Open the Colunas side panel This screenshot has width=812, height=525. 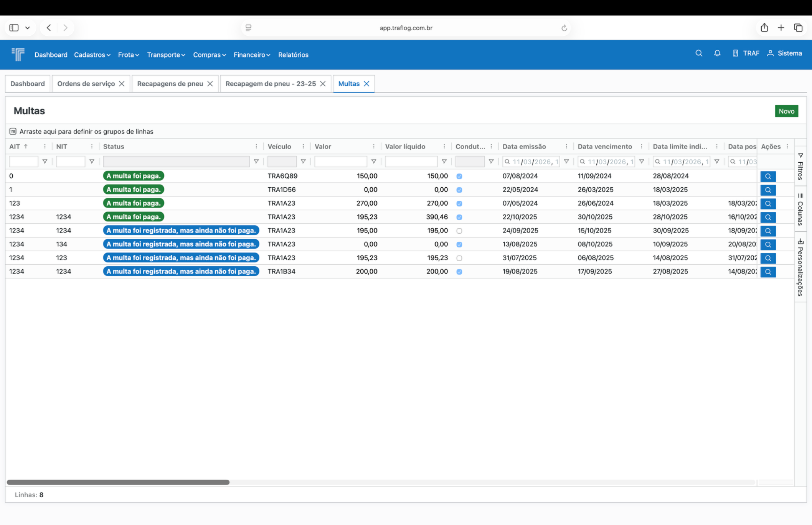tap(800, 209)
